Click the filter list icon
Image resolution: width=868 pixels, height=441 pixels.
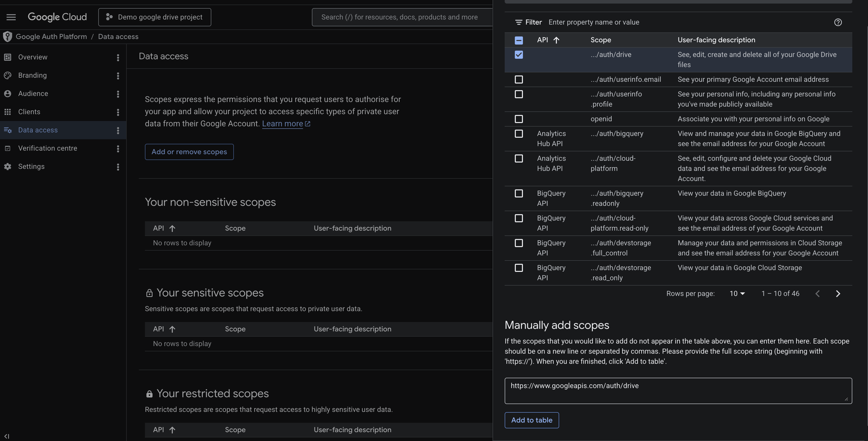(519, 22)
